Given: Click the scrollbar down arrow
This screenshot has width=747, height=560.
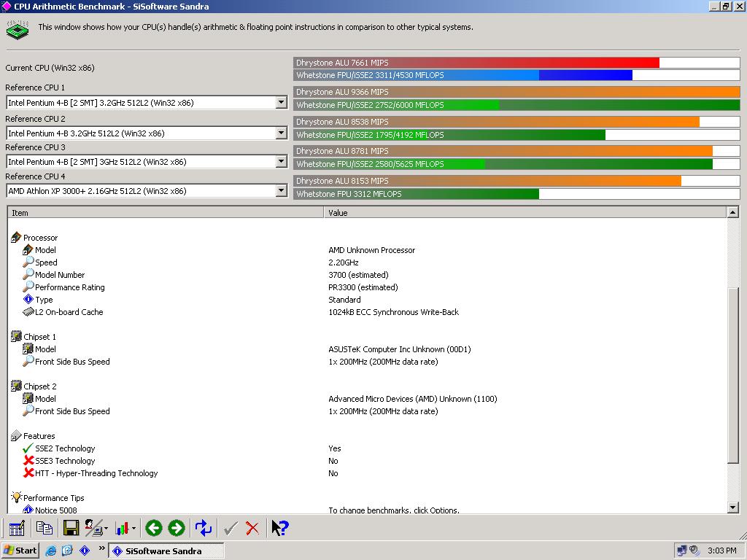Looking at the screenshot, I should coord(733,507).
